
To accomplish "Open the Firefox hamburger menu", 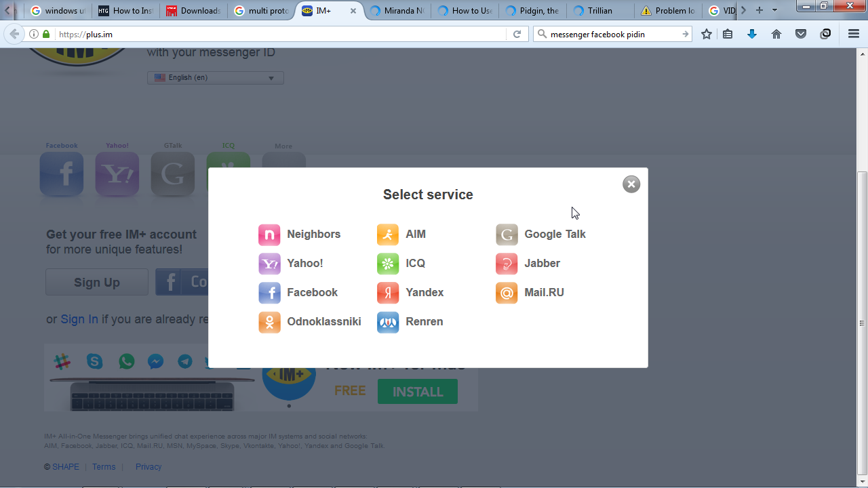I will (x=854, y=34).
